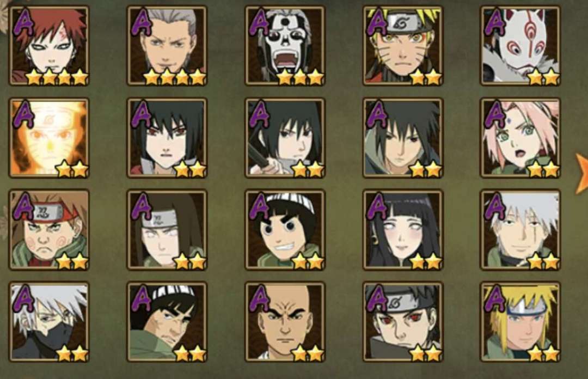Select the masked silver-haired ninja portrait
Screen dimensions: 588x379
click(x=49, y=322)
